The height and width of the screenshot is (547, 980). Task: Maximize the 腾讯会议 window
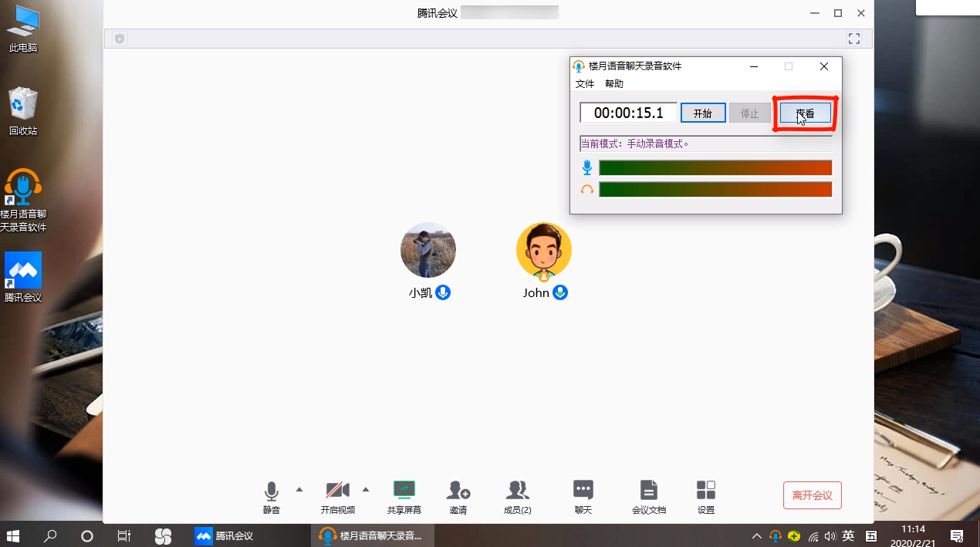coord(838,13)
